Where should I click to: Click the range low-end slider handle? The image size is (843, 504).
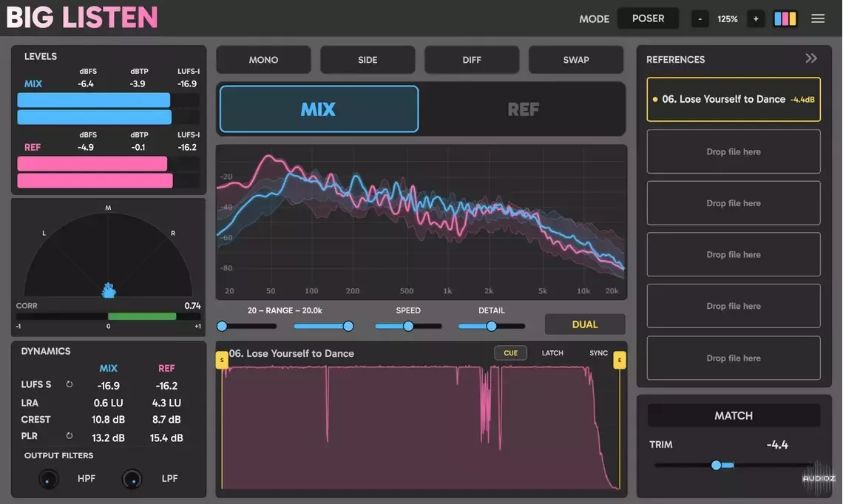[x=222, y=326]
